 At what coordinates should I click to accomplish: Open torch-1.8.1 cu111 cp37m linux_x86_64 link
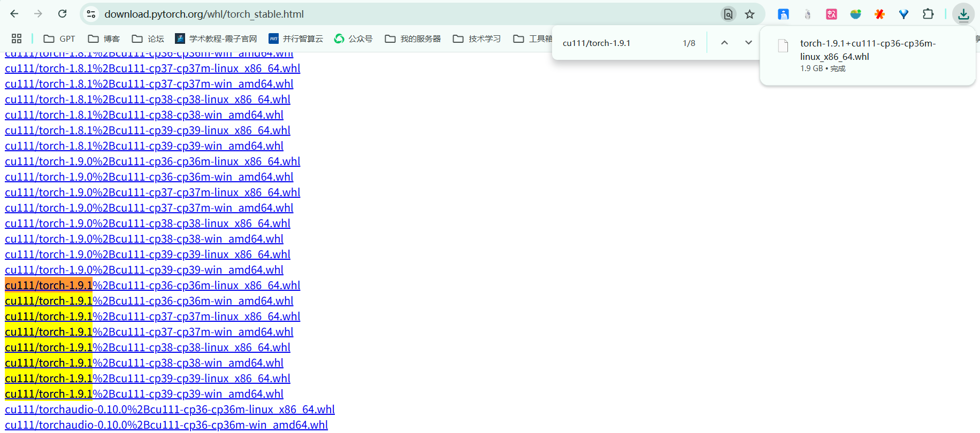point(152,68)
